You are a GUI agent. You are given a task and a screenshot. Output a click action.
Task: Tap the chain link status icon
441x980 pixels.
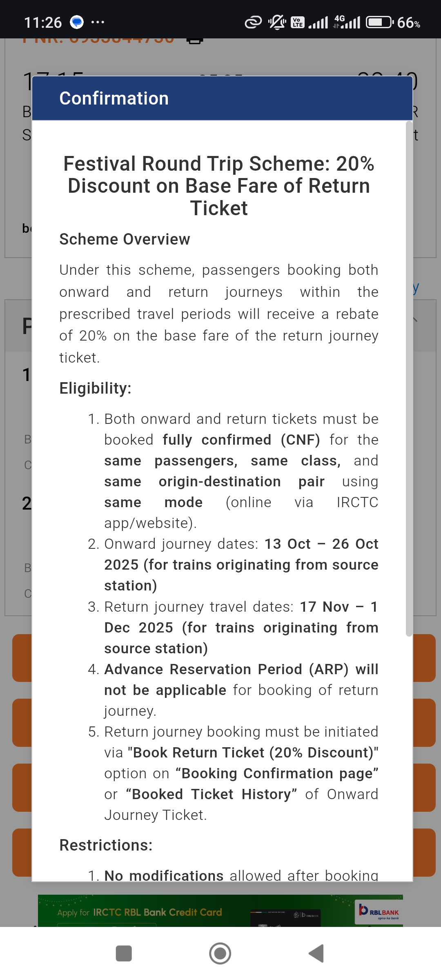pos(253,22)
